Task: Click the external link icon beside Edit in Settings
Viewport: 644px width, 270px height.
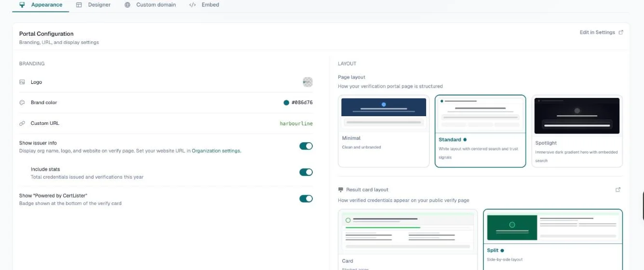Action: [621, 32]
